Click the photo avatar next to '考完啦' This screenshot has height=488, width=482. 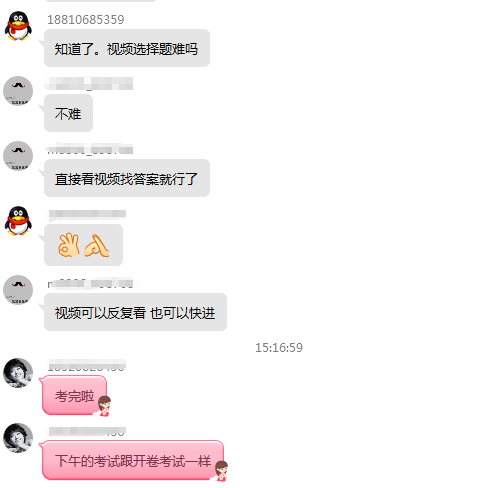pyautogui.click(x=18, y=373)
